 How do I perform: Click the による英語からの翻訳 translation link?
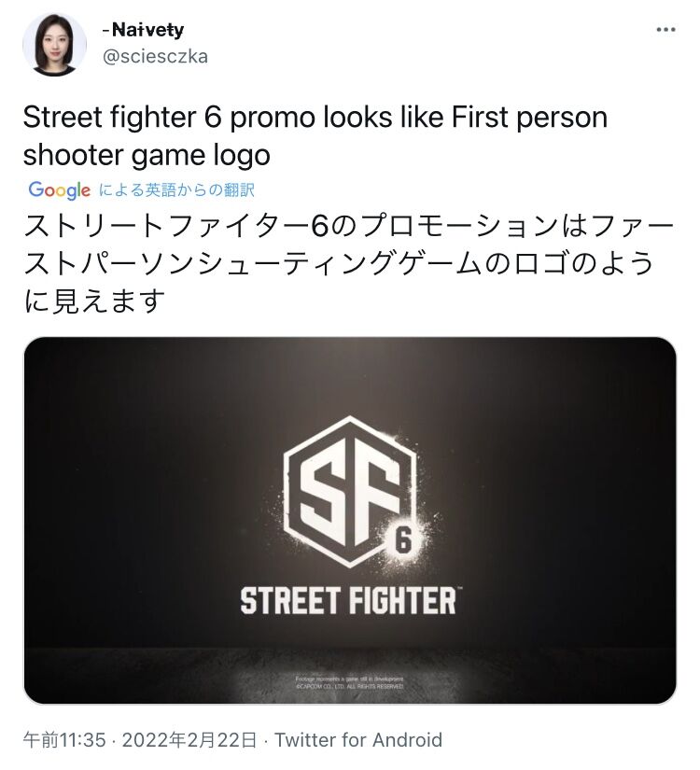pyautogui.click(x=176, y=190)
